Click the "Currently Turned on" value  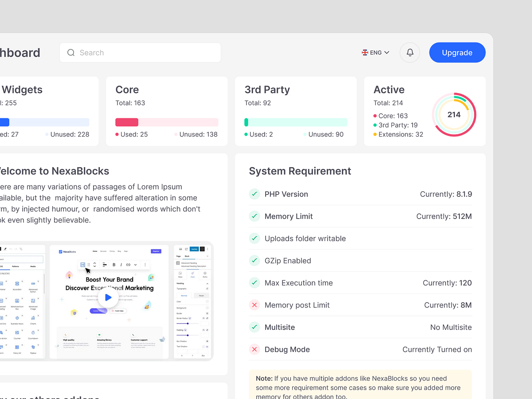tap(437, 349)
